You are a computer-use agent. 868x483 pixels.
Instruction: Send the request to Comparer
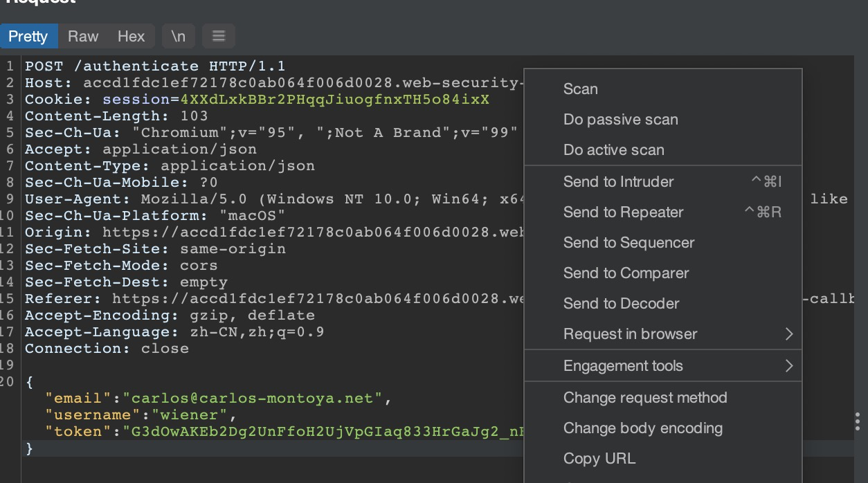[x=626, y=273]
